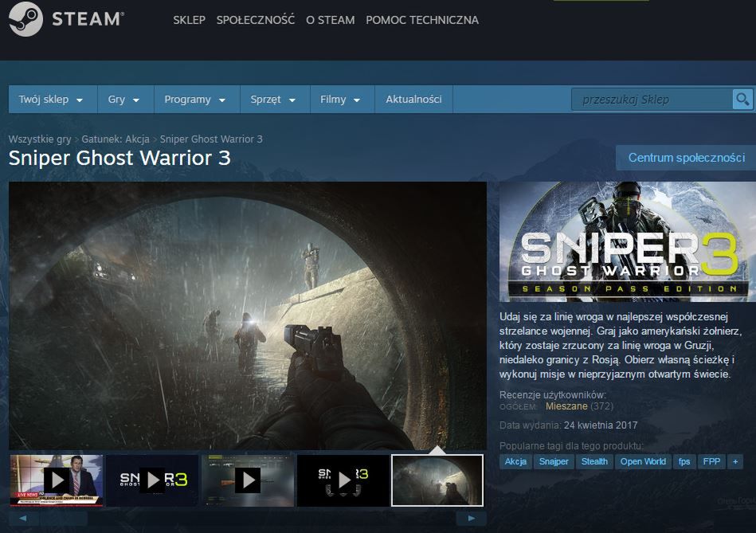
Task: Expand the Filmy dropdown
Action: pyautogui.click(x=342, y=100)
